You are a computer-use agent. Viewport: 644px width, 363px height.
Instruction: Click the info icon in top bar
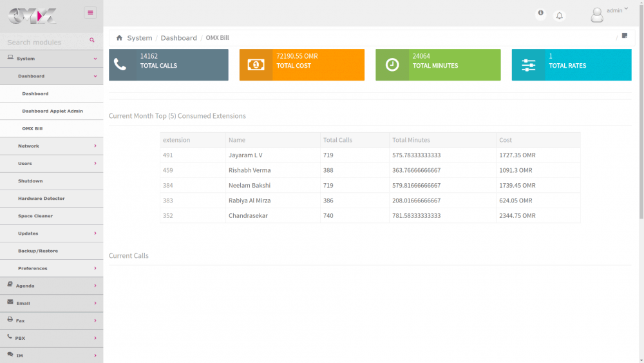[x=540, y=13]
